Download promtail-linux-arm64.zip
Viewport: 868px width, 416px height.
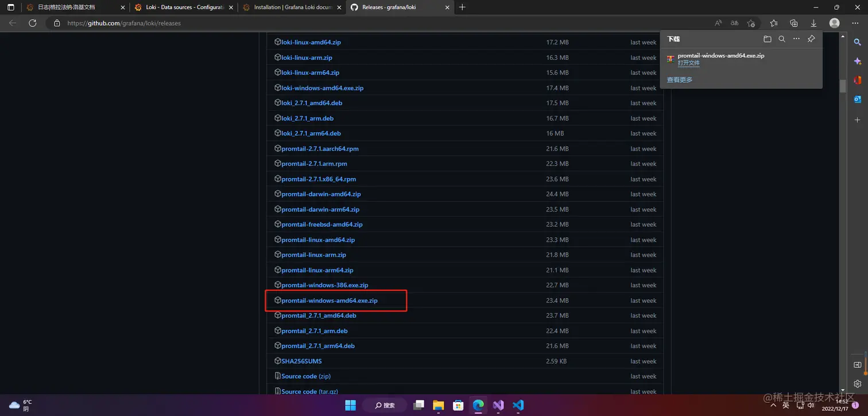coord(317,270)
